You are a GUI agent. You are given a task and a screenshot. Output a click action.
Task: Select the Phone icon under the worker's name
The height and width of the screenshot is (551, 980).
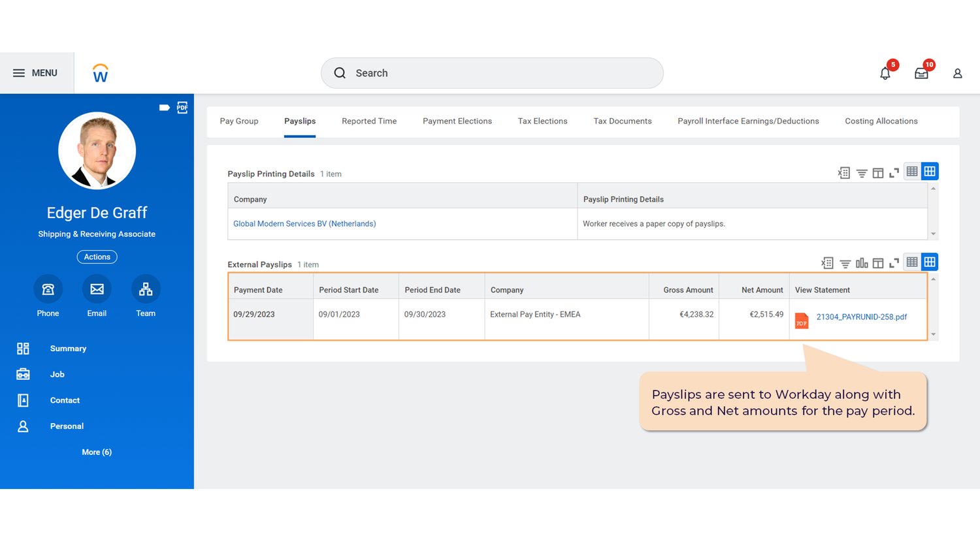48,289
